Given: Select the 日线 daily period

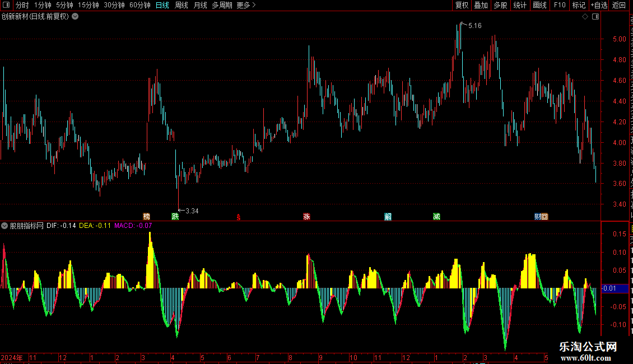Looking at the screenshot, I should [x=162, y=5].
